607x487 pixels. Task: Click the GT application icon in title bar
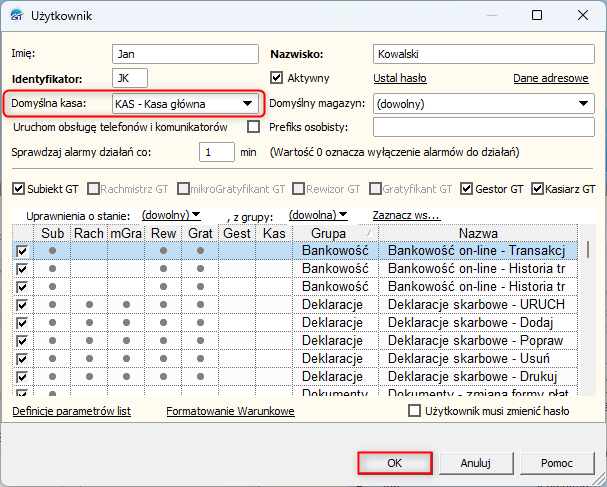pos(18,16)
